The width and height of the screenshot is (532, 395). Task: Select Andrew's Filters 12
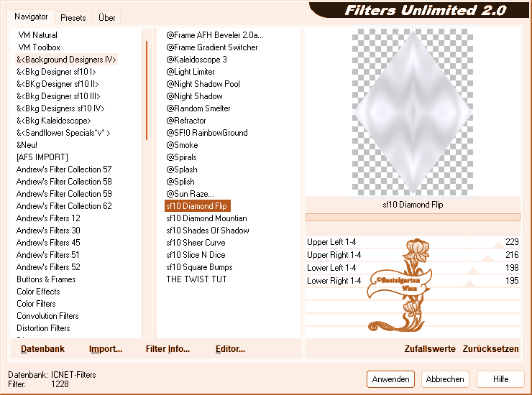[x=48, y=218]
